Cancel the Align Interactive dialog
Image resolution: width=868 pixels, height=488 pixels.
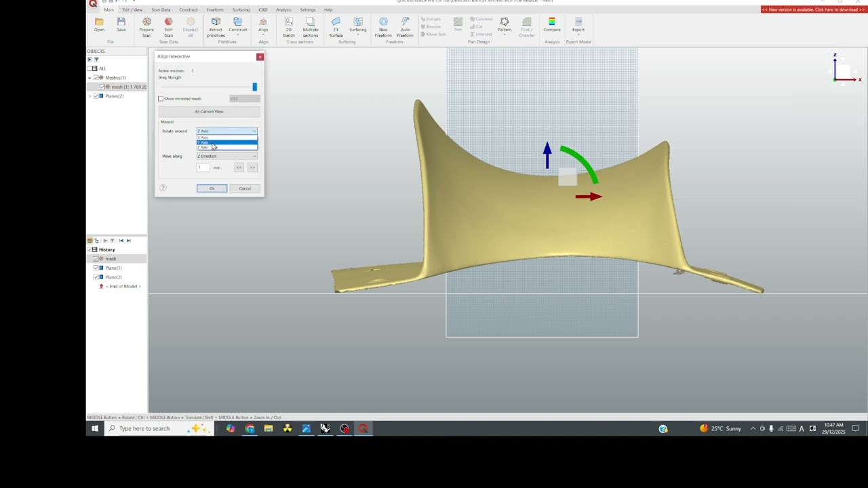click(245, 188)
